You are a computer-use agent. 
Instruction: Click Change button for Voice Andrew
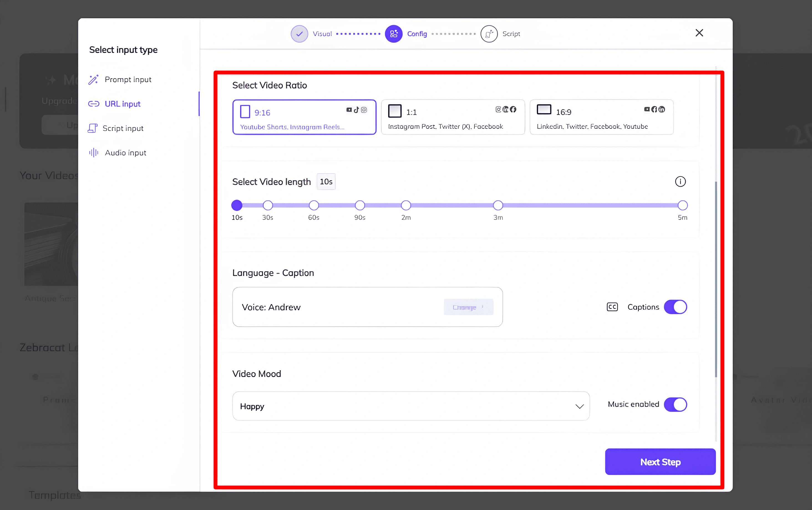point(468,307)
